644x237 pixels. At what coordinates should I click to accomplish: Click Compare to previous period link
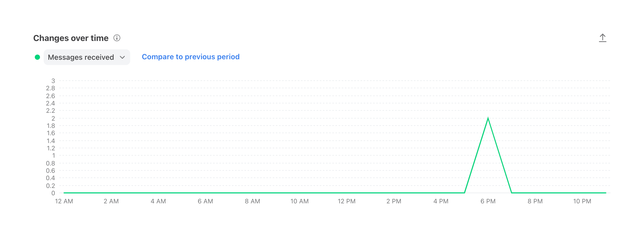pyautogui.click(x=191, y=57)
